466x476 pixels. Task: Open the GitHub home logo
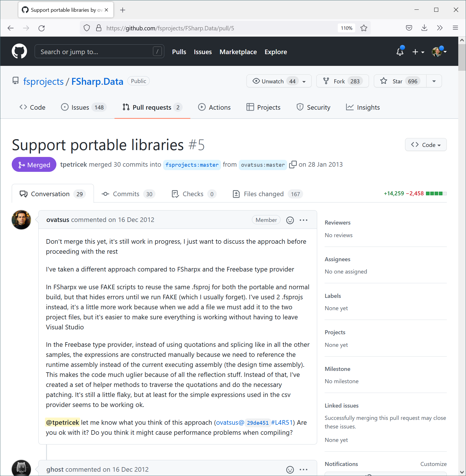point(19,51)
